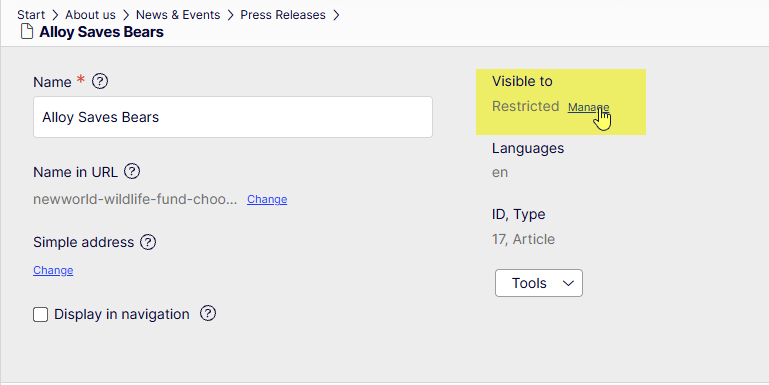
Task: Click the Restricted visibility value
Action: (x=525, y=106)
